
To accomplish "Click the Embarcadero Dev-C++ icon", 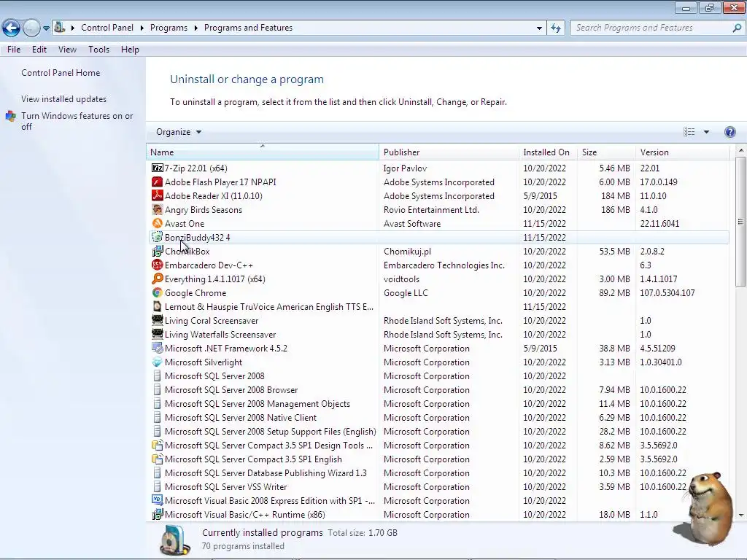I will [x=158, y=265].
